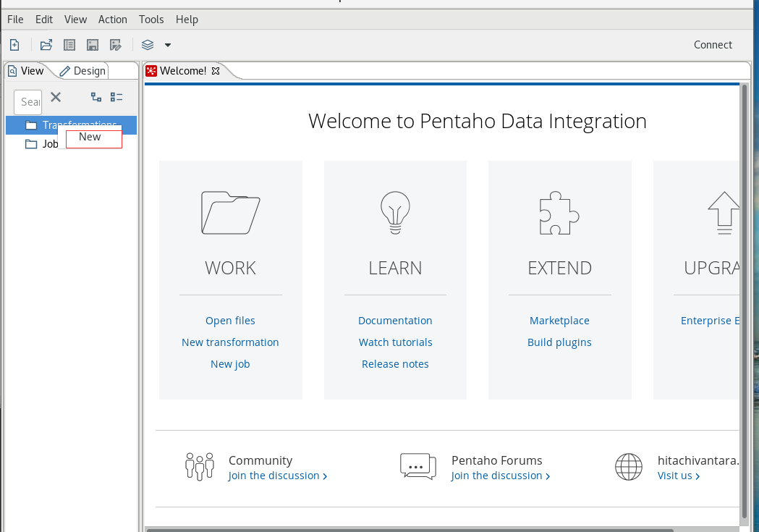Open the Tools menu

pyautogui.click(x=151, y=20)
